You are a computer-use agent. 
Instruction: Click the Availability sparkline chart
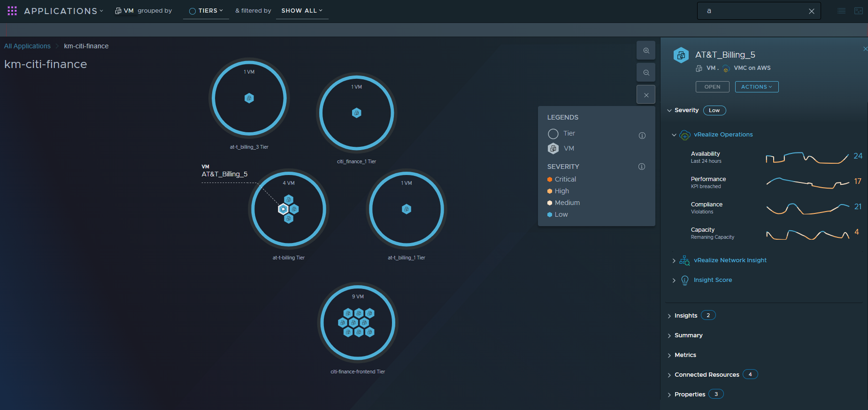pos(807,158)
